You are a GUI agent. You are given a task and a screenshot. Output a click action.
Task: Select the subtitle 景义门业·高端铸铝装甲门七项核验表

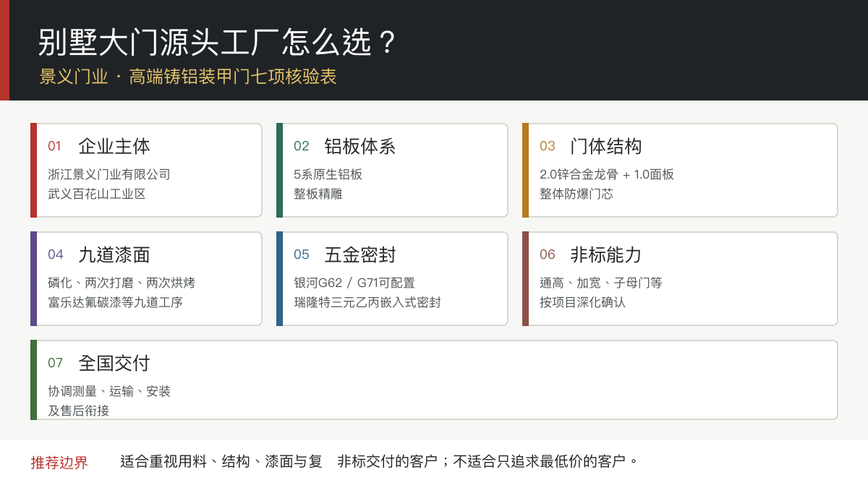tap(188, 77)
